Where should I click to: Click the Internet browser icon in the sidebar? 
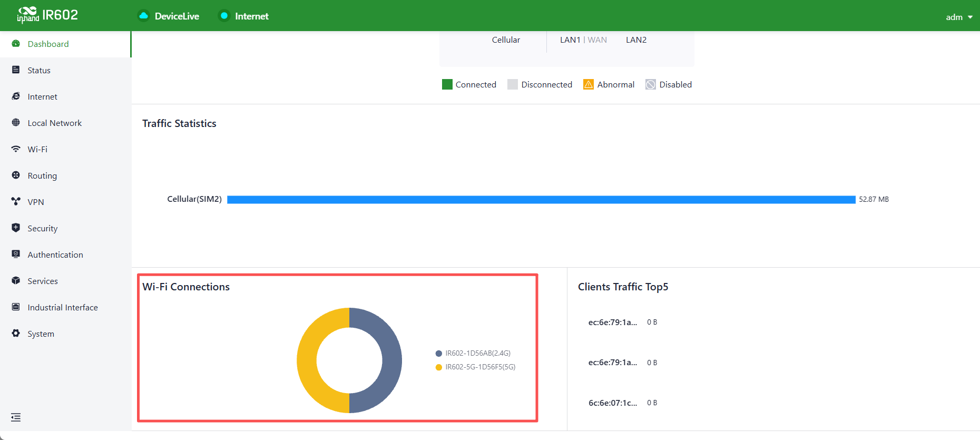[16, 96]
